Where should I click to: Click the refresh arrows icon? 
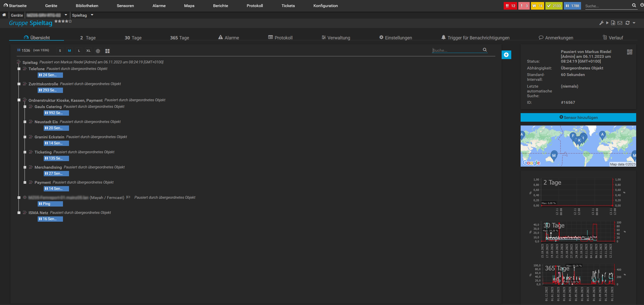pos(627,23)
